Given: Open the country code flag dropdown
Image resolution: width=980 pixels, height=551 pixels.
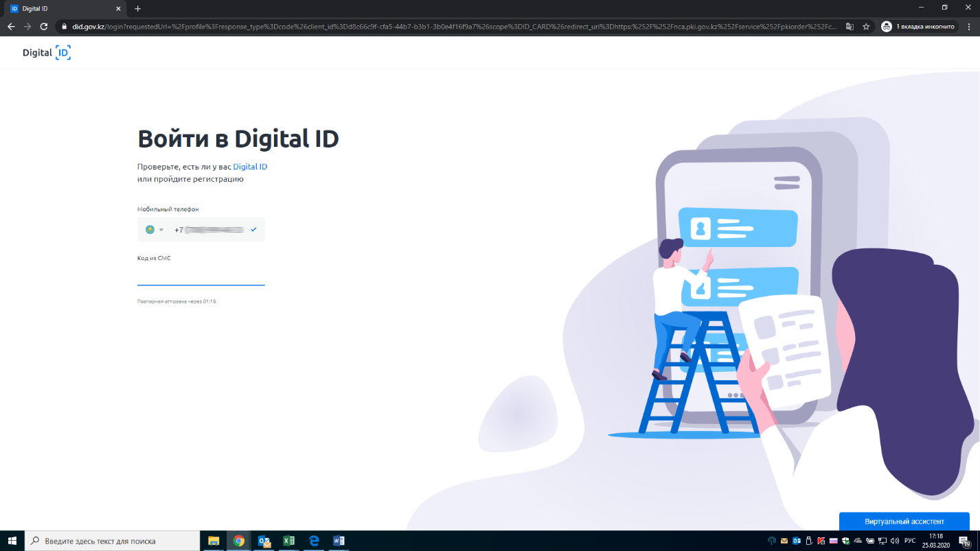Looking at the screenshot, I should (154, 230).
